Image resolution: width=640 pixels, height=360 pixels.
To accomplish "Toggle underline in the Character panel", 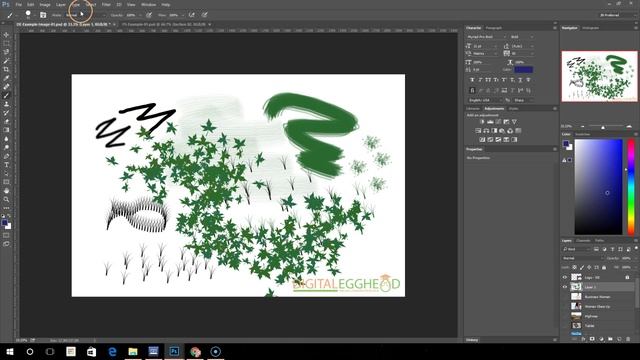I will (x=520, y=80).
